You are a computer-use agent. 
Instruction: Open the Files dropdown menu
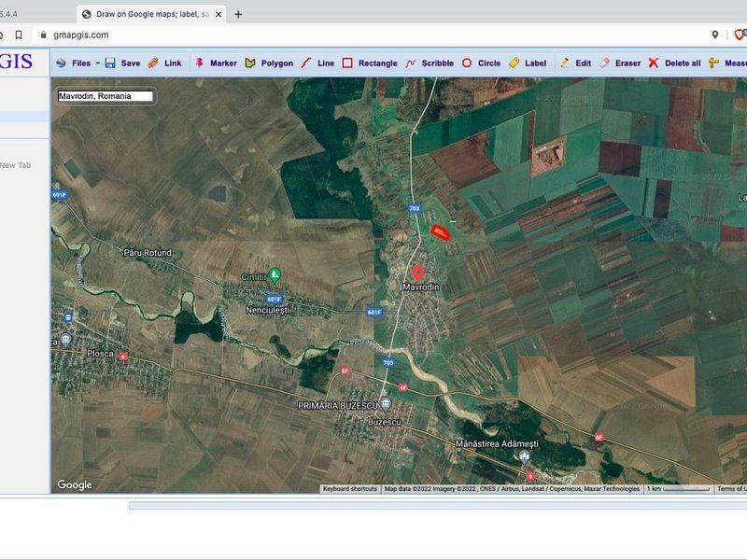tap(76, 63)
